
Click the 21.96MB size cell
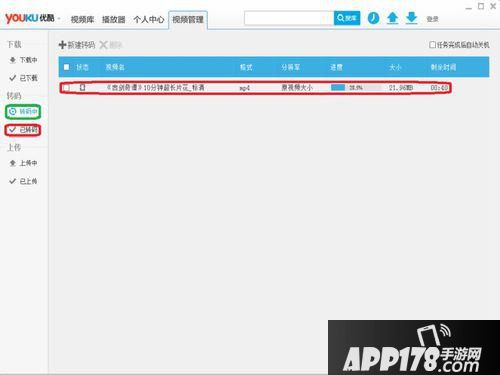click(401, 88)
